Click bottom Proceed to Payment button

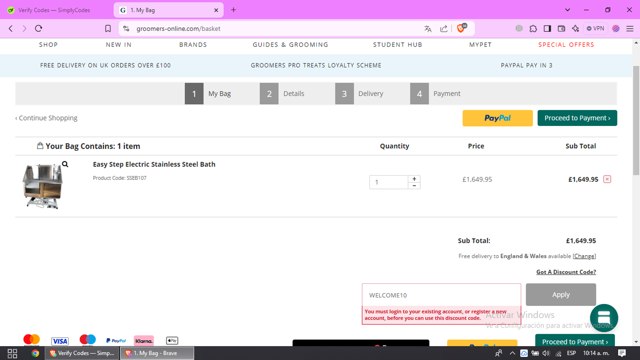[x=575, y=341]
